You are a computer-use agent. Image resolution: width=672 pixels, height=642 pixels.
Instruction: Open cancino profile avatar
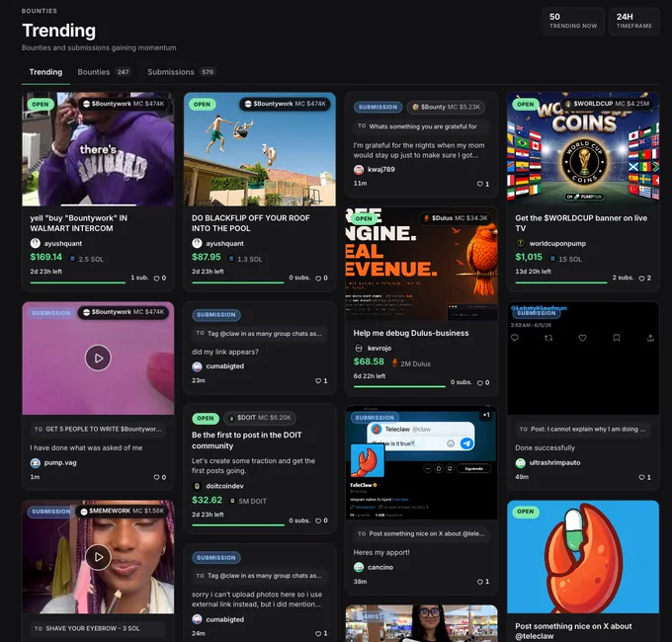click(359, 567)
